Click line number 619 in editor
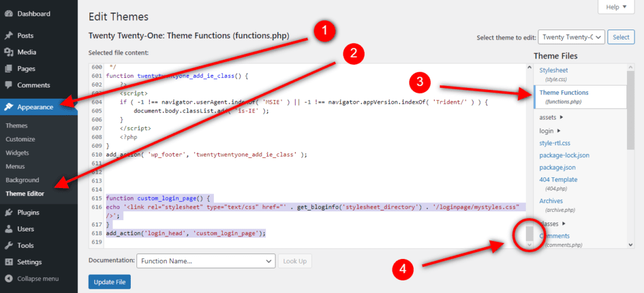 96,242
